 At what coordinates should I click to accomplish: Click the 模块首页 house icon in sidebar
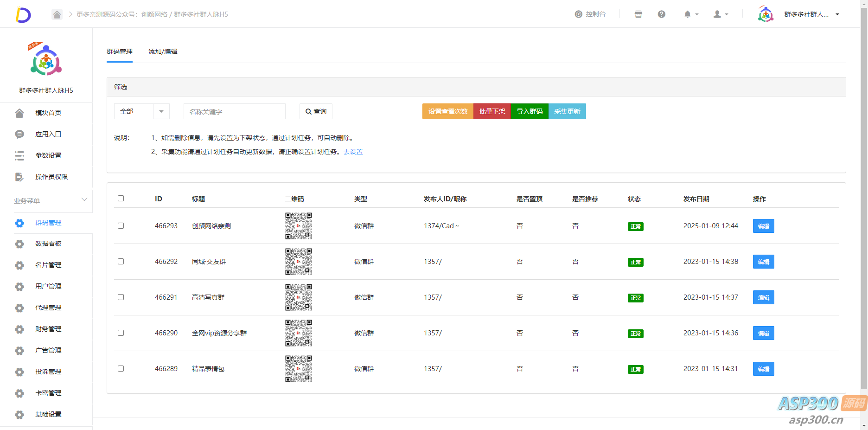click(x=19, y=113)
